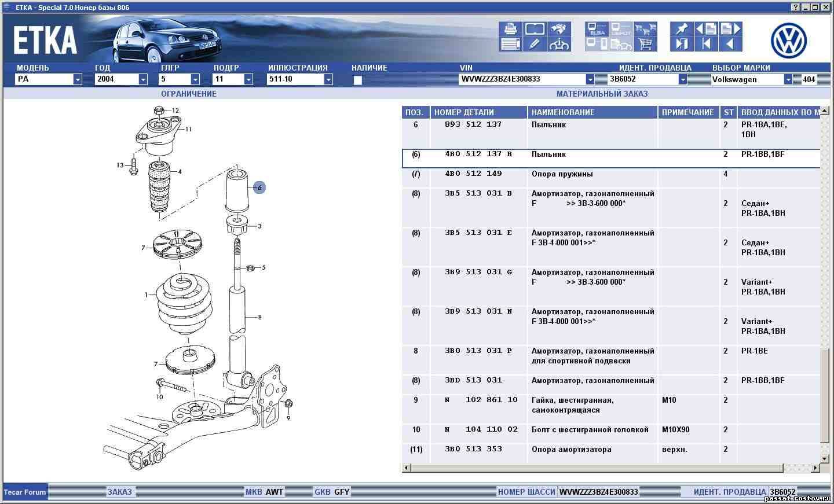834x504 pixels.
Task: Click the ST column header
Action: click(729, 112)
